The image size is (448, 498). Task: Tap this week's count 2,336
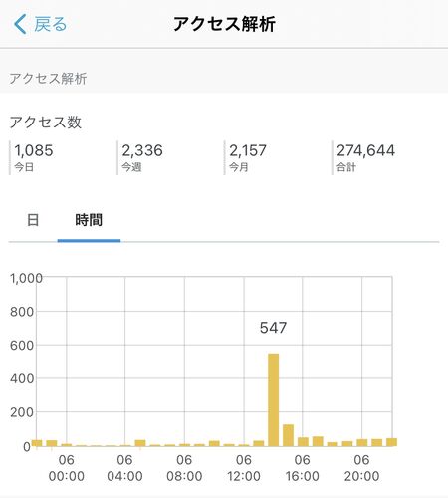click(142, 150)
